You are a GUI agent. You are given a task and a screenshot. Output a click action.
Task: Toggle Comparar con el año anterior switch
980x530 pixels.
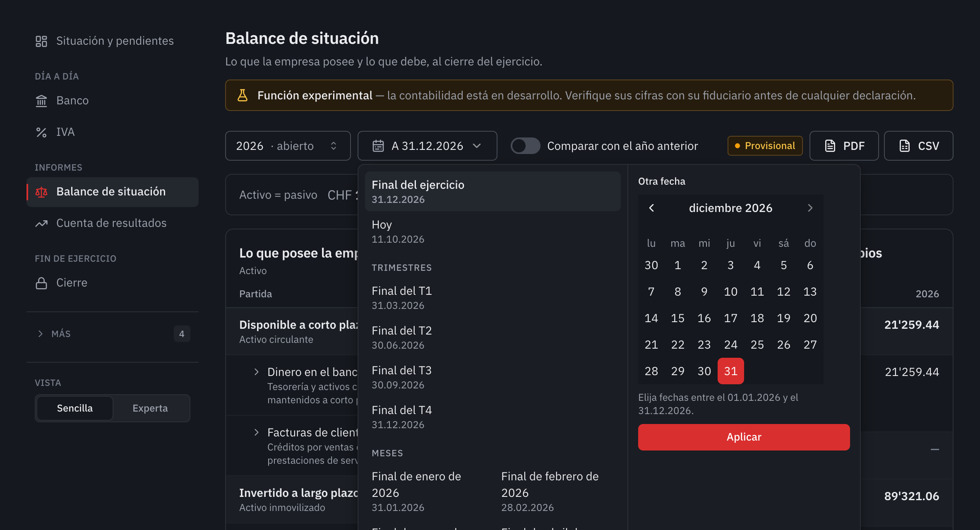(525, 146)
